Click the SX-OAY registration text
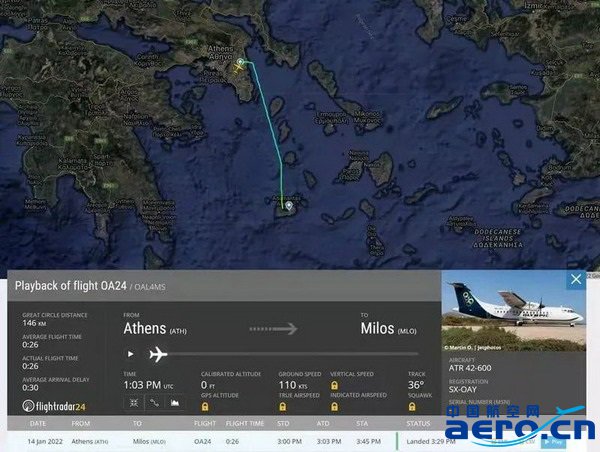This screenshot has width=600, height=452. (x=463, y=390)
